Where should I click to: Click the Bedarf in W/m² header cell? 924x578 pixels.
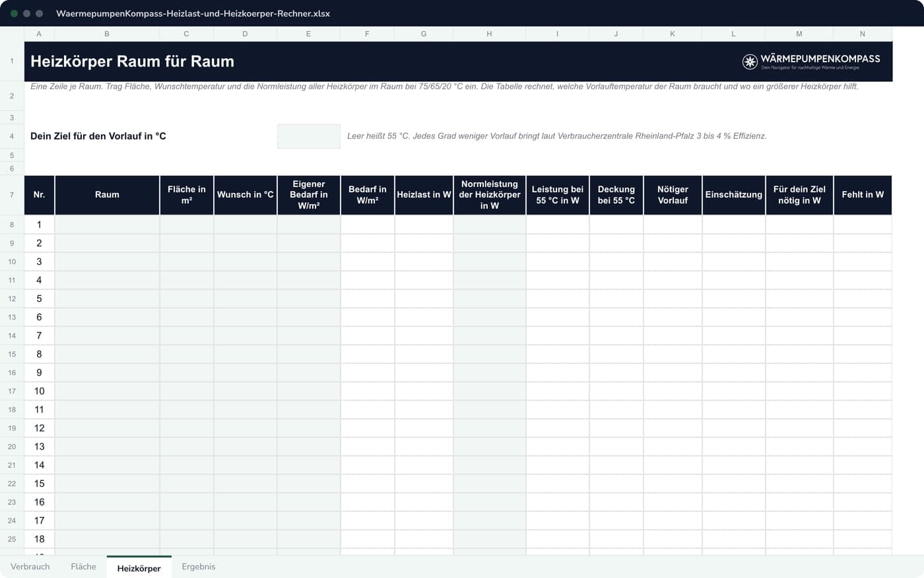pyautogui.click(x=368, y=195)
